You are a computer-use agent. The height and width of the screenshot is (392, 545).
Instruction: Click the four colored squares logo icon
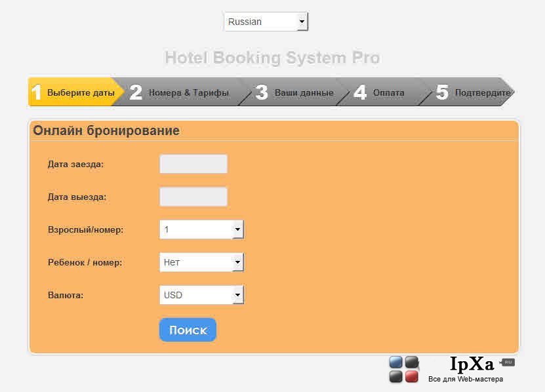point(404,370)
